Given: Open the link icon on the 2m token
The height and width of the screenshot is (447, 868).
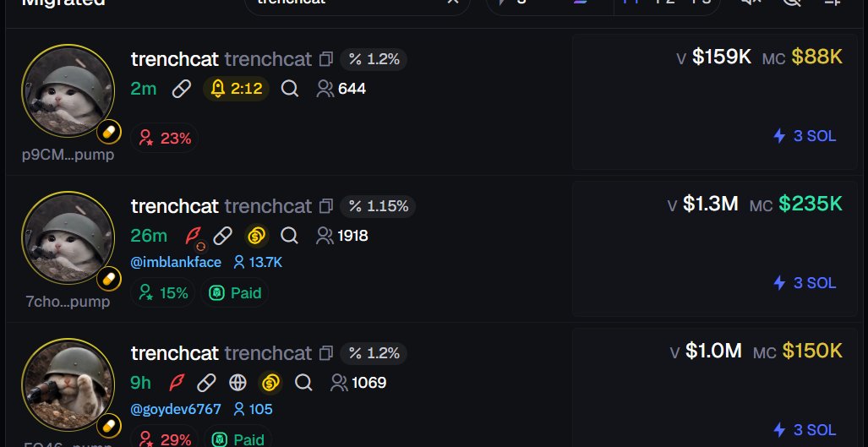Looking at the screenshot, I should click(x=182, y=89).
